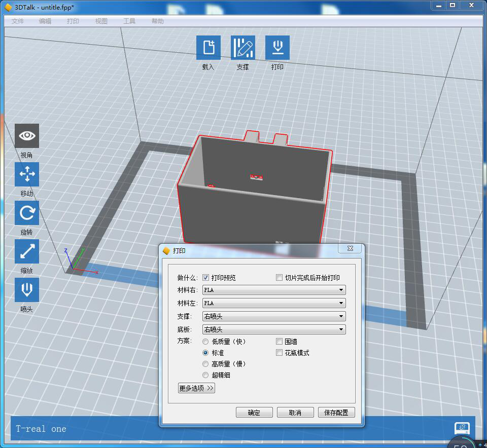Open the 支撑 support editing tool

tap(243, 48)
